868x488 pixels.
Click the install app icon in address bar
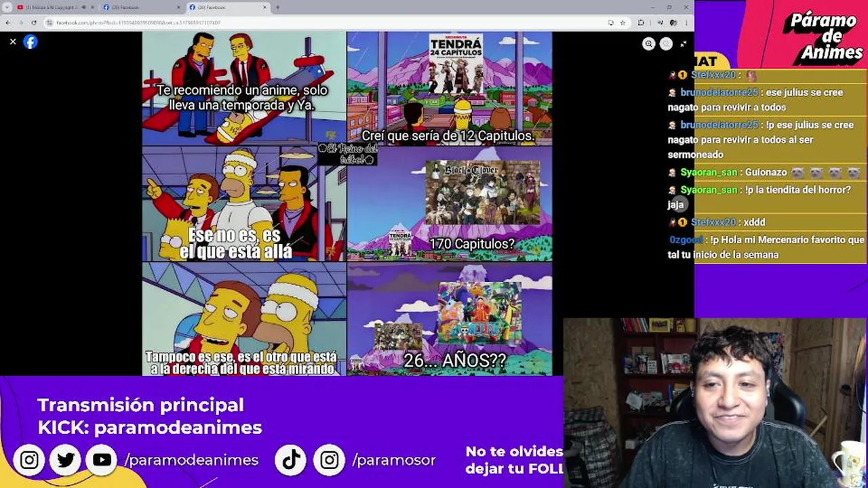coord(611,22)
